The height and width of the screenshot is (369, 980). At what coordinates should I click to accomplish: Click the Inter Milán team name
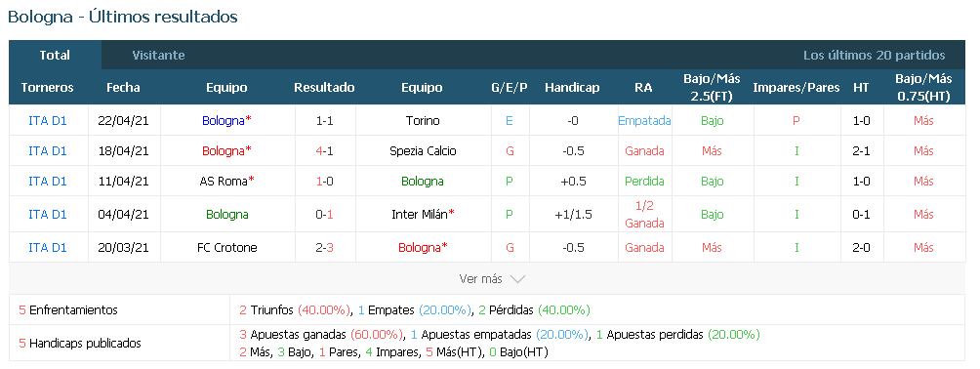point(419,214)
